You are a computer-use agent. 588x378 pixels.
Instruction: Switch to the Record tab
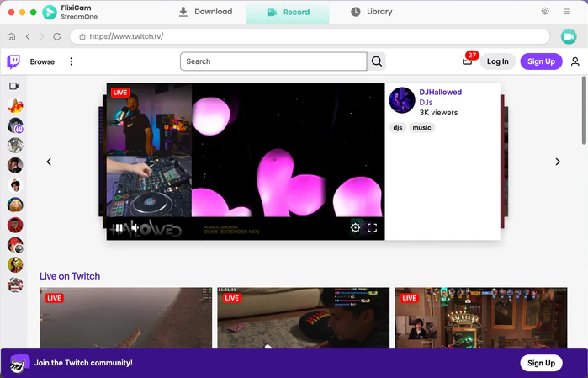click(288, 12)
